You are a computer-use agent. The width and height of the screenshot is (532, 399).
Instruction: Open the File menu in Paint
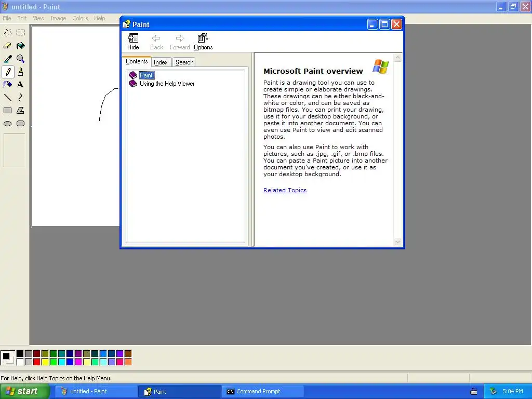[7, 18]
